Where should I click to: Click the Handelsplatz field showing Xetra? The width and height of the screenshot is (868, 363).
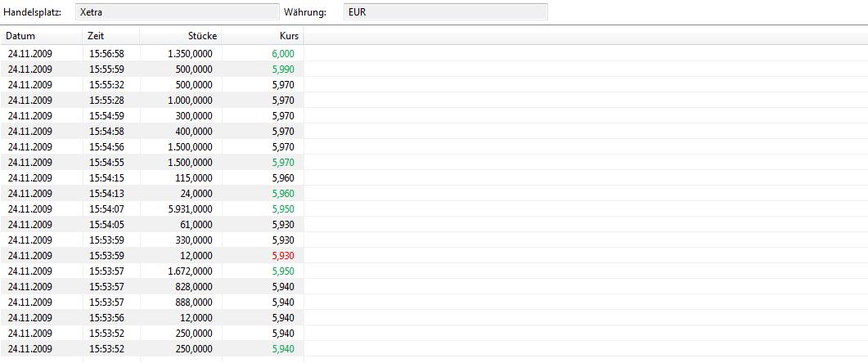click(x=178, y=11)
